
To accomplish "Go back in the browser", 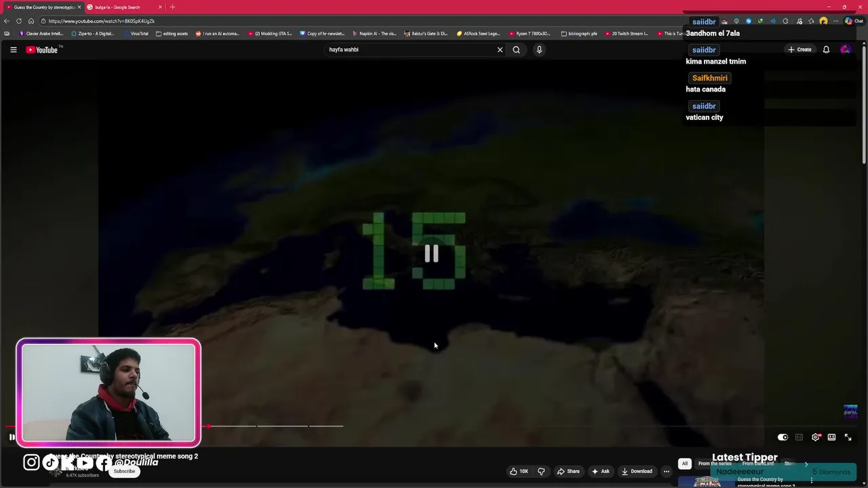I will (7, 21).
